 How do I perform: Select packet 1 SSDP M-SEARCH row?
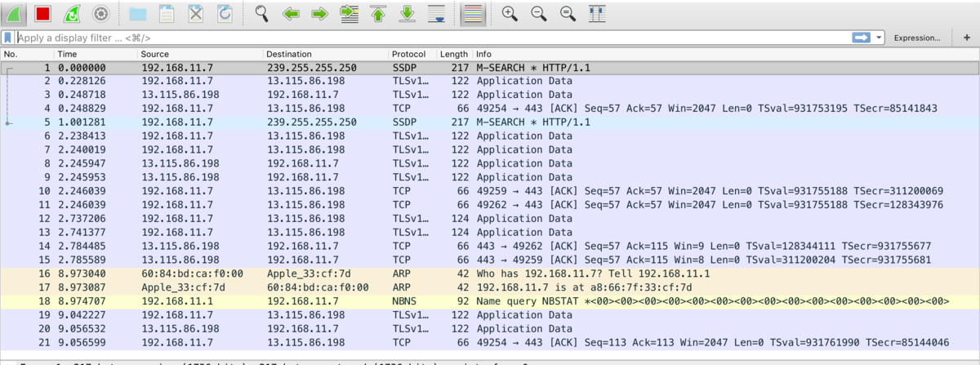[490, 67]
